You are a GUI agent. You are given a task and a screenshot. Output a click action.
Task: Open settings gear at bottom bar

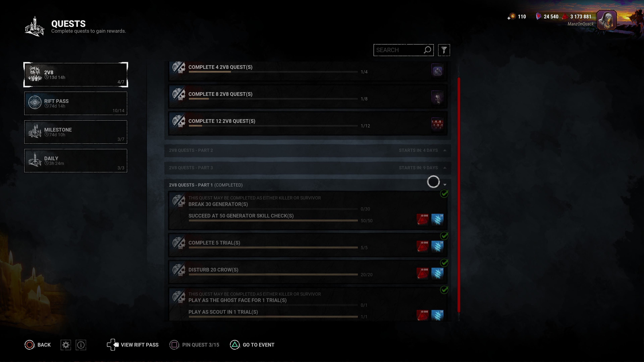click(x=66, y=345)
